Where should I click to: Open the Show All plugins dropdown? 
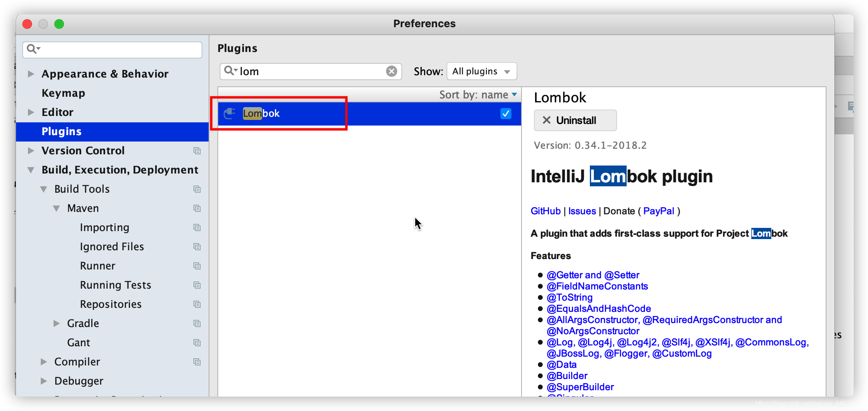coord(482,71)
